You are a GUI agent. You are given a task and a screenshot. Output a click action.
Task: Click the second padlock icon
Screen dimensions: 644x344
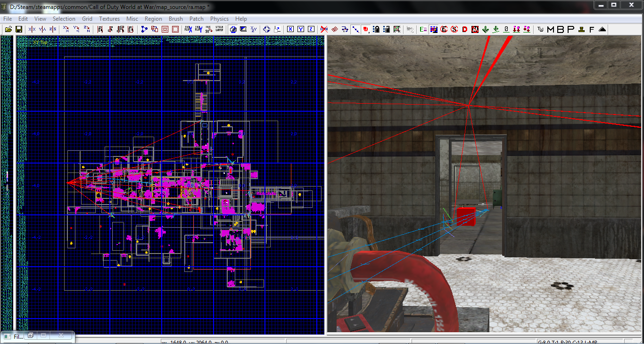pyautogui.click(x=387, y=29)
